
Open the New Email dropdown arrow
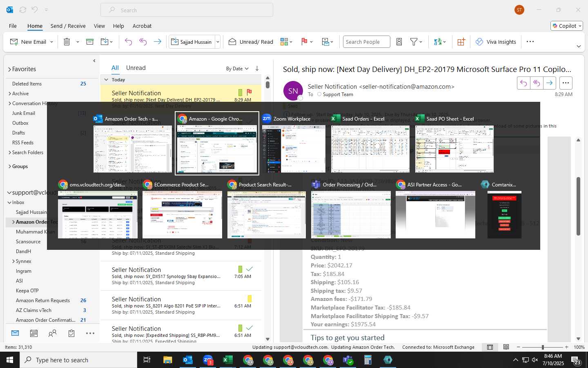click(x=52, y=42)
